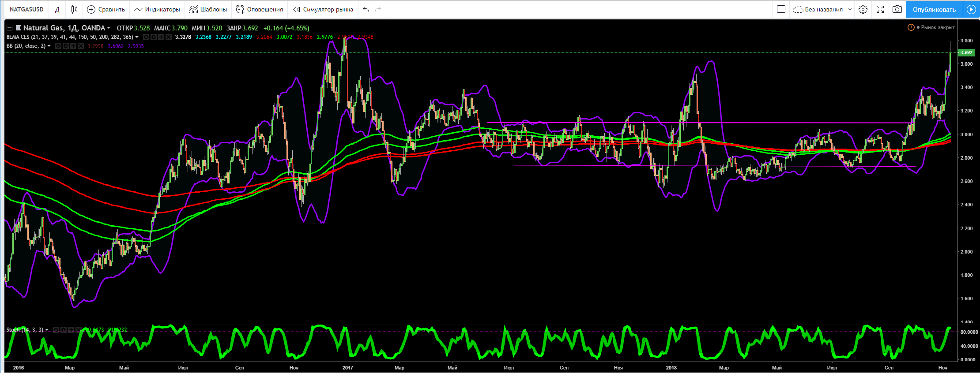This screenshot has width=980, height=373.
Task: Click the +0.164 (+4.65%) change value
Action: [286, 28]
